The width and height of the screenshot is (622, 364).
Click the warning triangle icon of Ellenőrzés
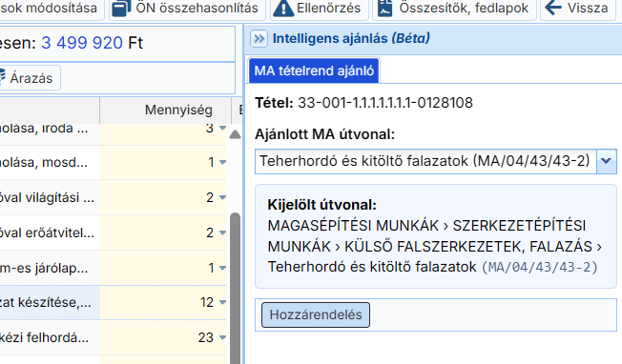[x=283, y=8]
